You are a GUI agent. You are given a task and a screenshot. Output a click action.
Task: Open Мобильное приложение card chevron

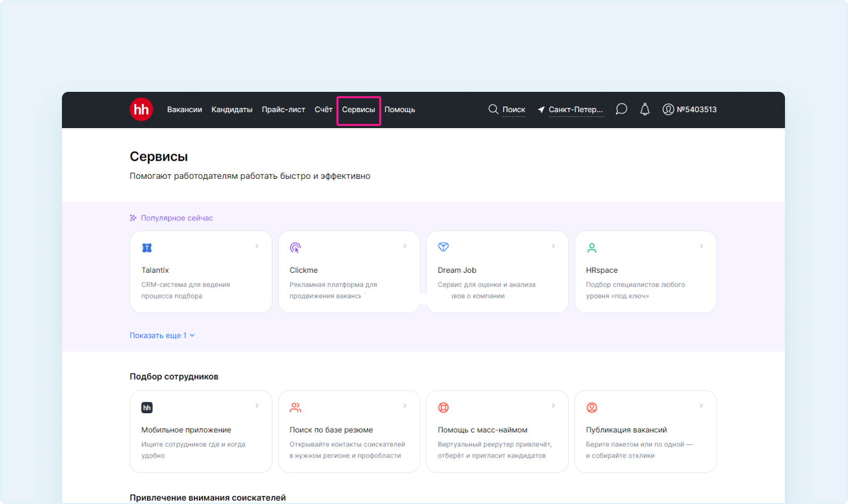[257, 406]
